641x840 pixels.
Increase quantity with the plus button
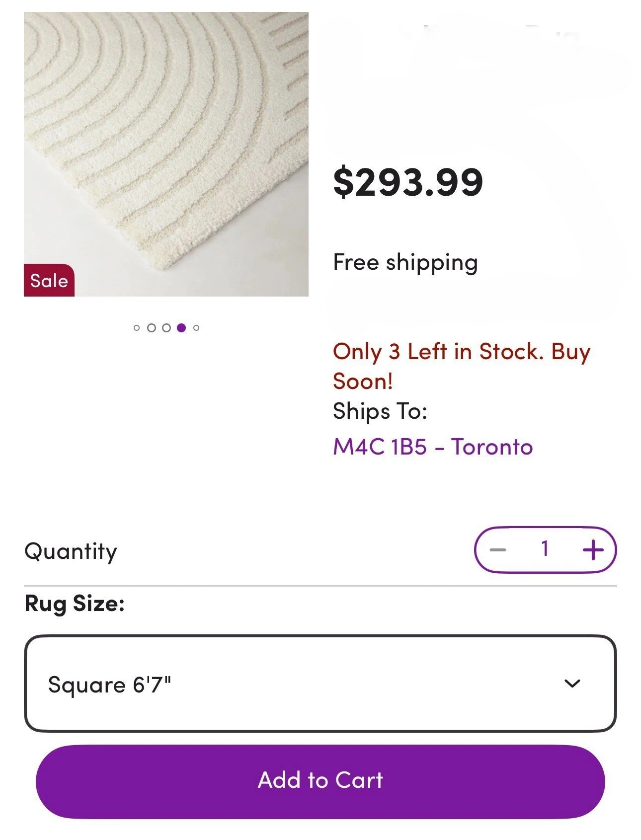pyautogui.click(x=593, y=550)
